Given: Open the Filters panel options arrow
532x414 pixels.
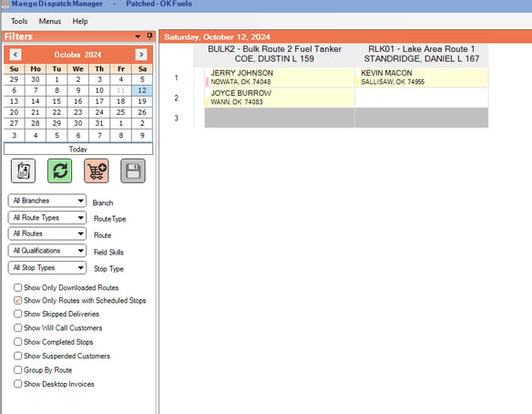Looking at the screenshot, I should (x=138, y=36).
